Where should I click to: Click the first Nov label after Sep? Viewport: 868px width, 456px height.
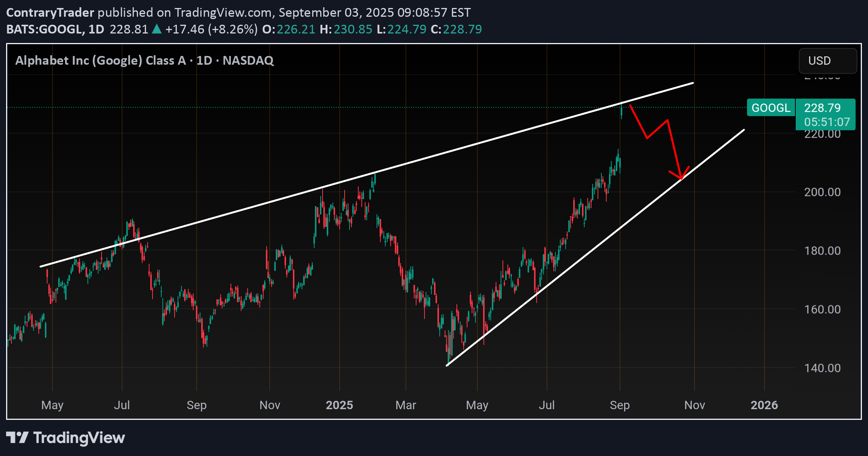[270, 405]
